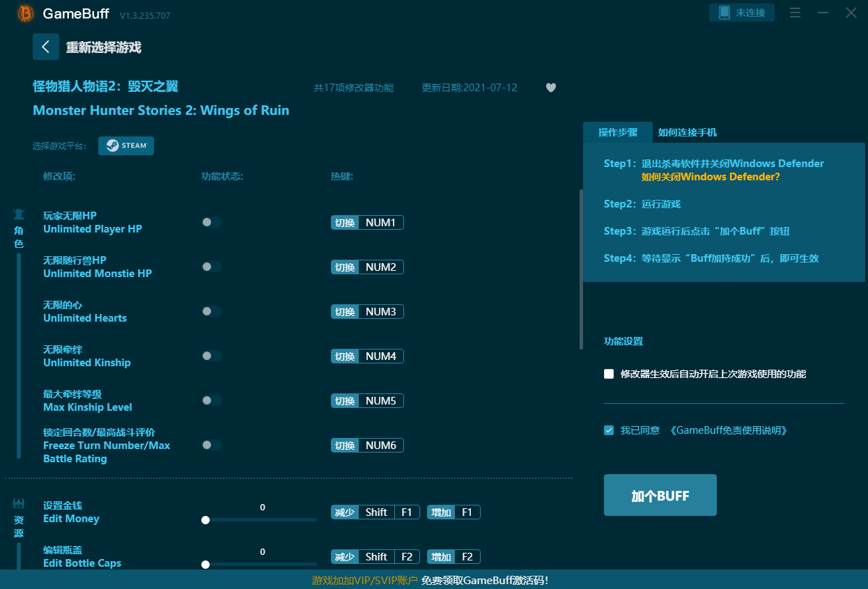Click version V1.3.235.707 text
Screen dimensions: 868x589
tap(145, 15)
